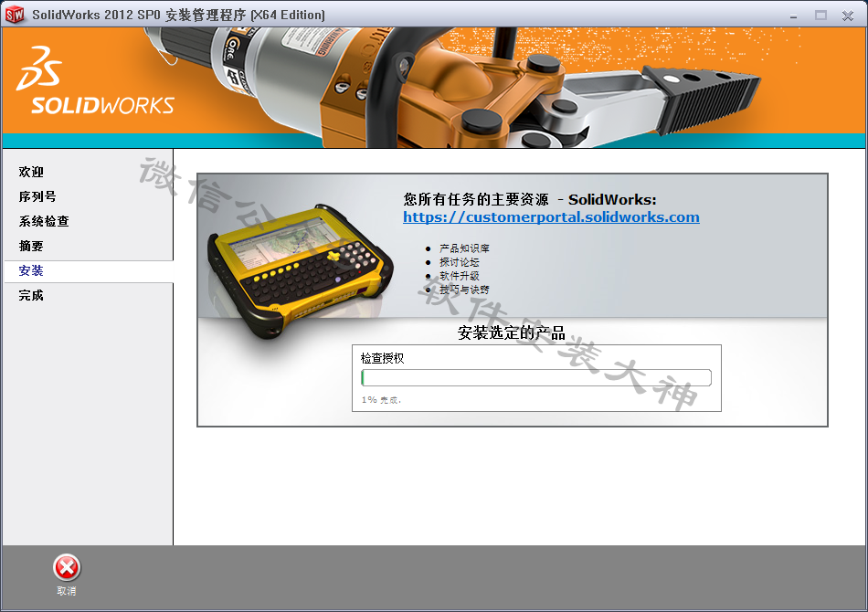Click the installation progress bar

[535, 377]
